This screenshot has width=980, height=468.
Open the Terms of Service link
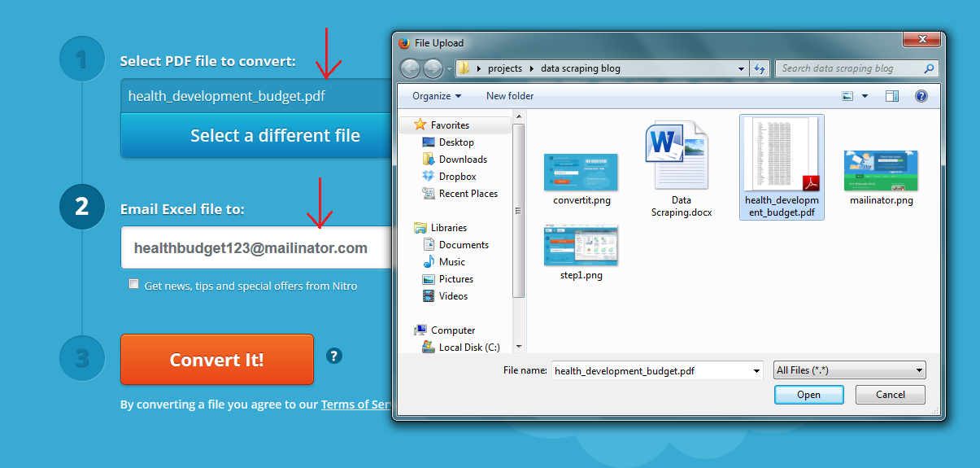pyautogui.click(x=357, y=405)
